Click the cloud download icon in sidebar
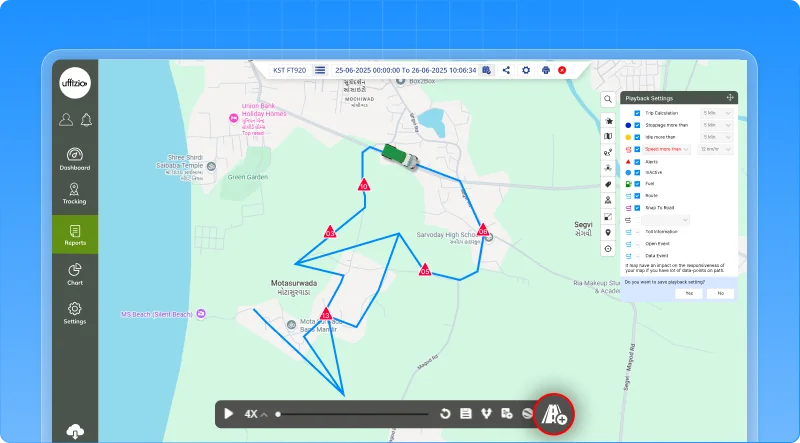The image size is (800, 443). pos(75,432)
